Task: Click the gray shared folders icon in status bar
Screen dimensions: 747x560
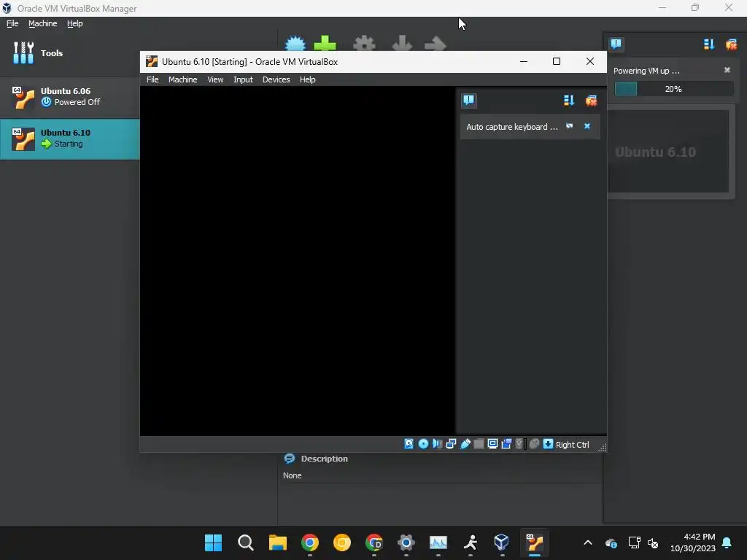Action: (479, 444)
